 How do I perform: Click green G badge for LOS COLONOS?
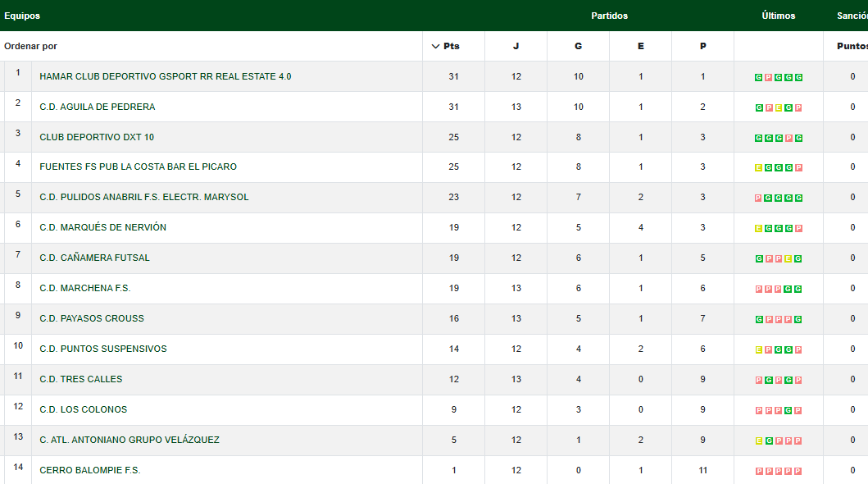[x=788, y=410]
